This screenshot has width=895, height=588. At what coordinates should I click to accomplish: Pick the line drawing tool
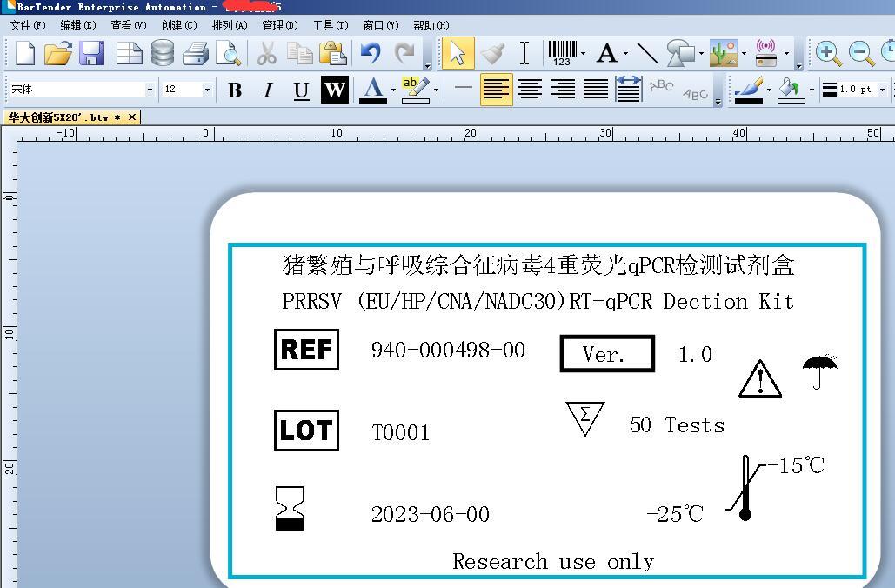click(x=647, y=53)
